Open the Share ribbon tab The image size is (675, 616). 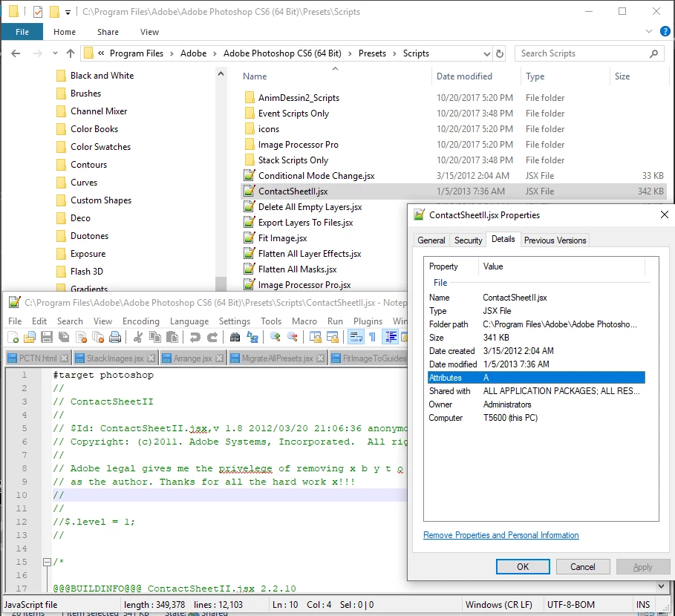coord(108,32)
